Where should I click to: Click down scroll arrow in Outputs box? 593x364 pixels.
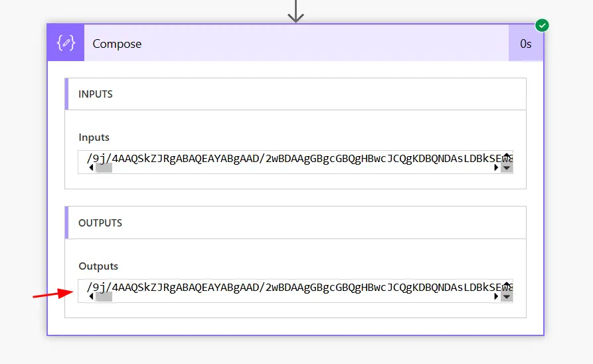coord(507,297)
